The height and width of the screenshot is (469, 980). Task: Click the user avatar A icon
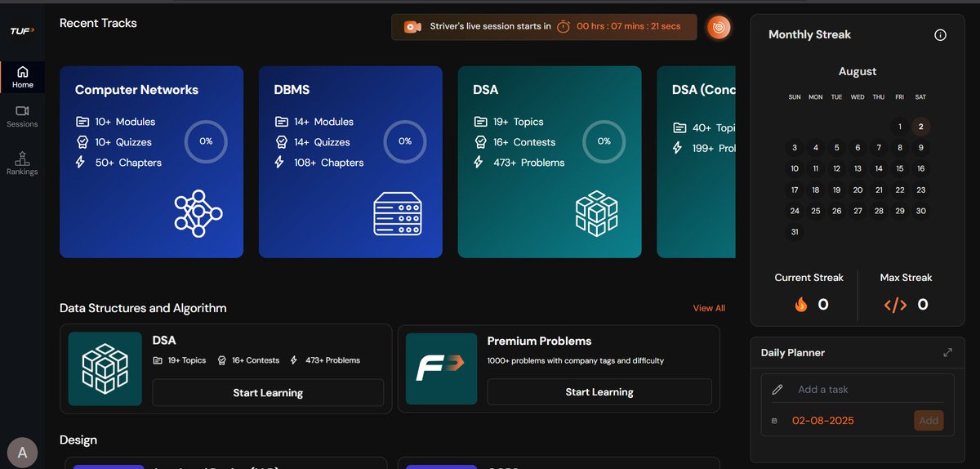point(22,452)
